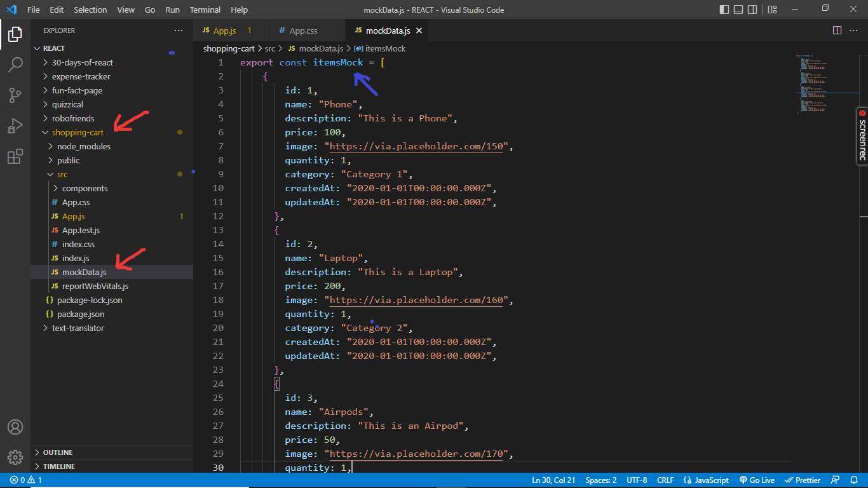Viewport: 868px width, 488px height.
Task: Open the Explorer view in activity bar
Action: coord(15,34)
